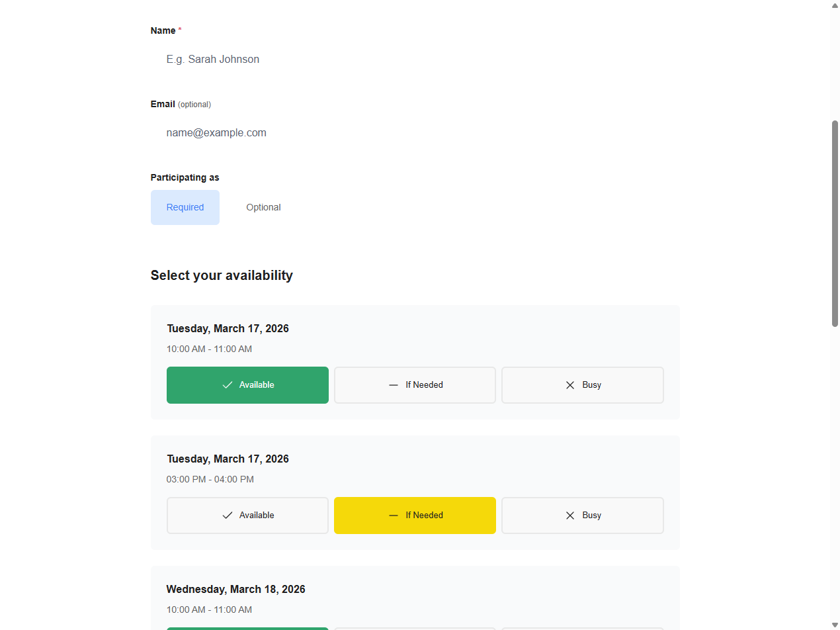Image resolution: width=840 pixels, height=630 pixels.
Task: Mark Available for the 10:00 AM March 17 slot
Action: (x=247, y=384)
